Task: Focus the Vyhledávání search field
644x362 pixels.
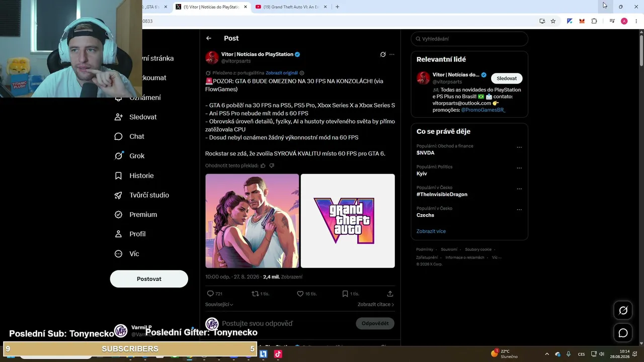Action: [469, 39]
